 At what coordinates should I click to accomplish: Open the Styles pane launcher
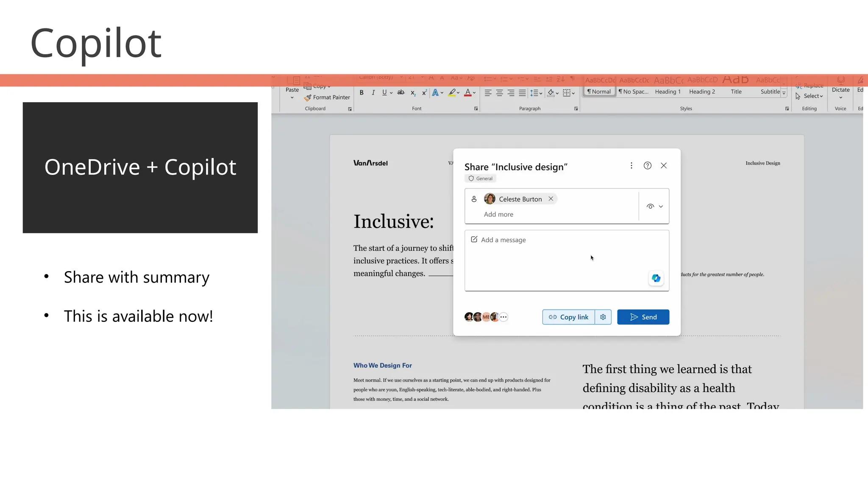[787, 109]
